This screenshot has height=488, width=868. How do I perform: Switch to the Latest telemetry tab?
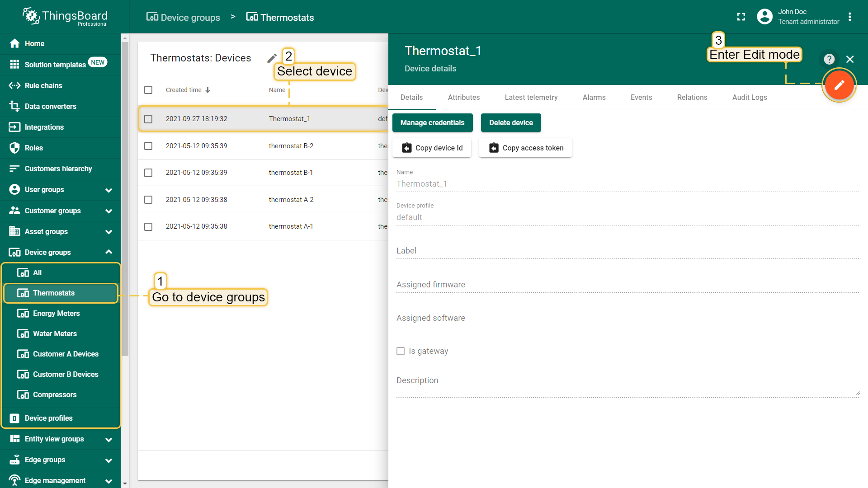tap(531, 97)
